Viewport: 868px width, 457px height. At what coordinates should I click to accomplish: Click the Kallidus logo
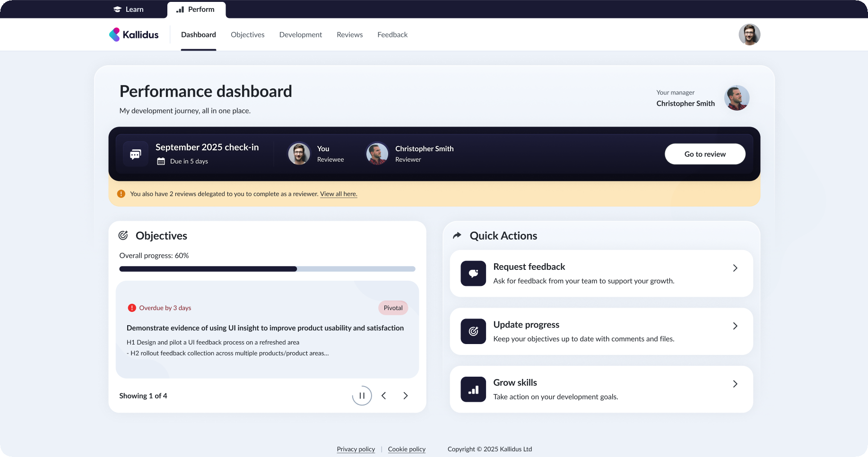pyautogui.click(x=134, y=34)
